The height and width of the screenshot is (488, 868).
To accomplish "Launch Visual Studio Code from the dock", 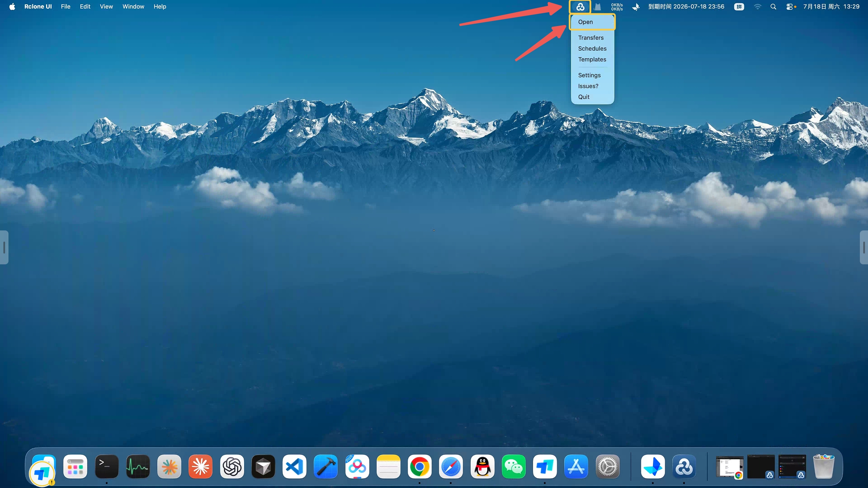I will coord(294,467).
